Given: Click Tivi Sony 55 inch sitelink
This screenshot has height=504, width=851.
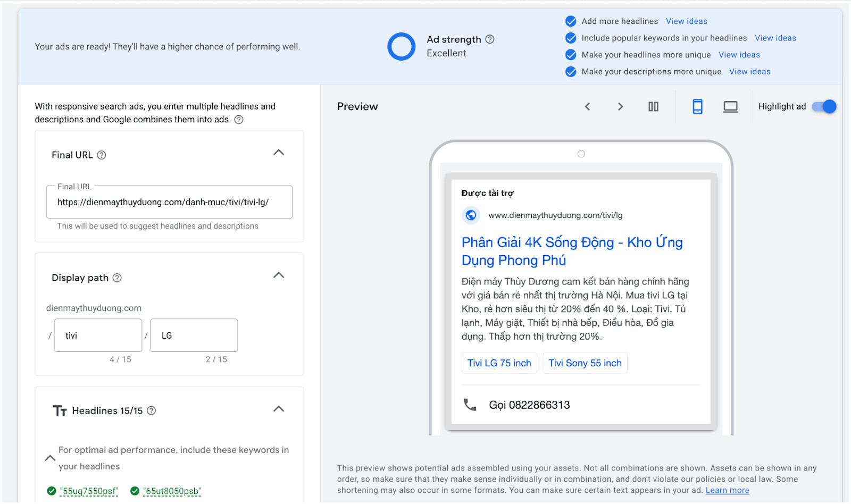Looking at the screenshot, I should pos(585,363).
